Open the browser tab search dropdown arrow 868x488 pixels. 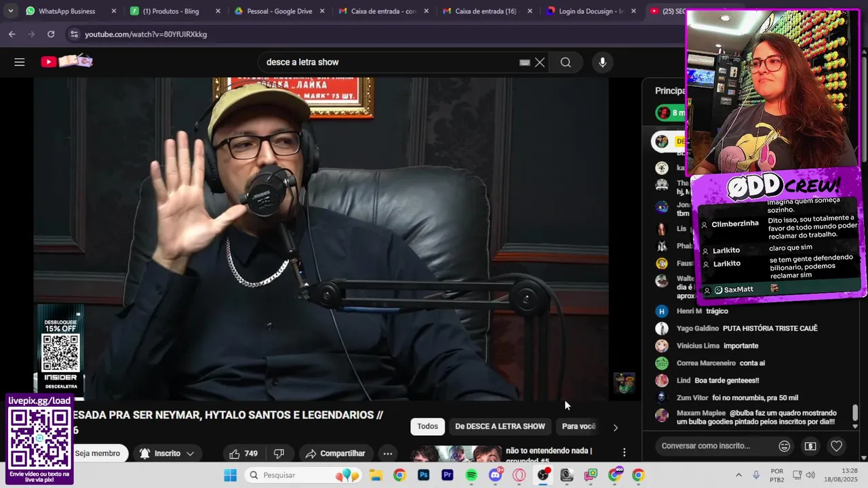coord(10,11)
